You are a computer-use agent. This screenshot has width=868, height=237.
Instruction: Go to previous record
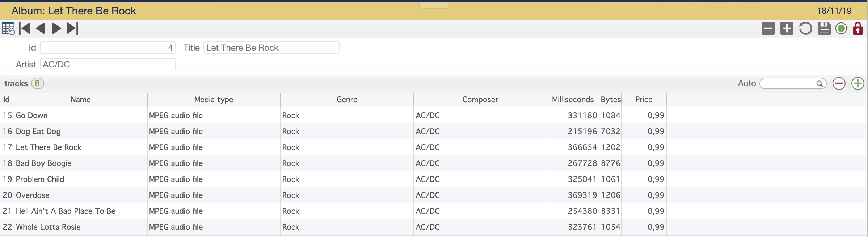coord(41,28)
